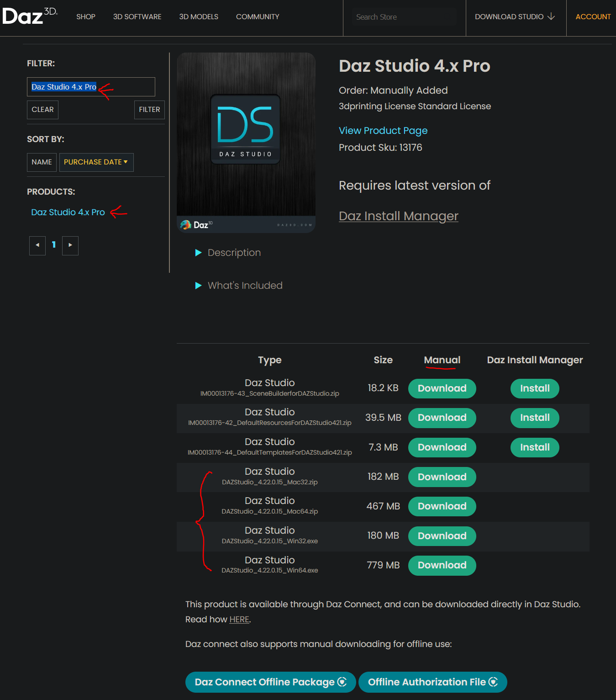Click the Search Store field
Screen dimensions: 616x700
point(404,17)
